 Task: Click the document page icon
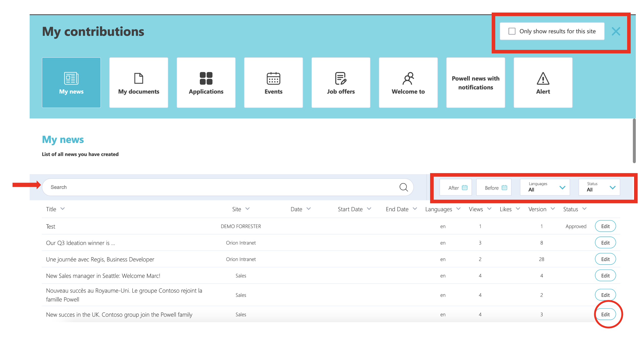click(x=139, y=78)
